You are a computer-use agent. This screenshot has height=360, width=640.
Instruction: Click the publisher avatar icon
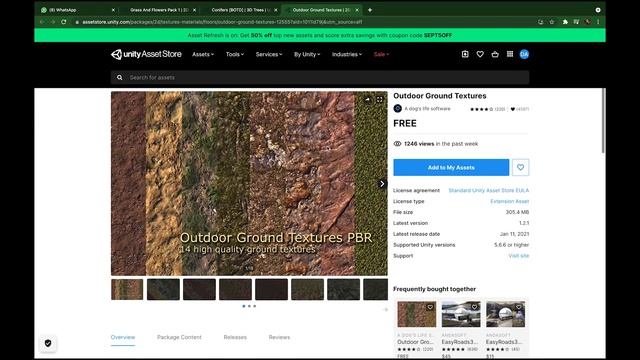pyautogui.click(x=398, y=109)
